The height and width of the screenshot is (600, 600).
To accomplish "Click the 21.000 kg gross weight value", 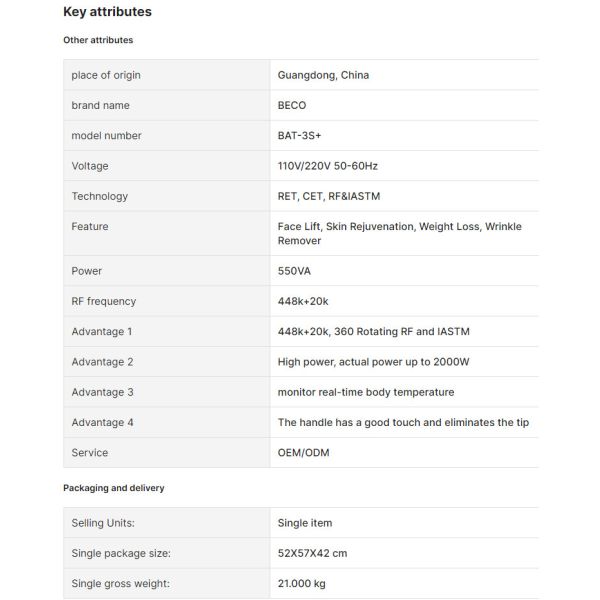I will (x=301, y=583).
